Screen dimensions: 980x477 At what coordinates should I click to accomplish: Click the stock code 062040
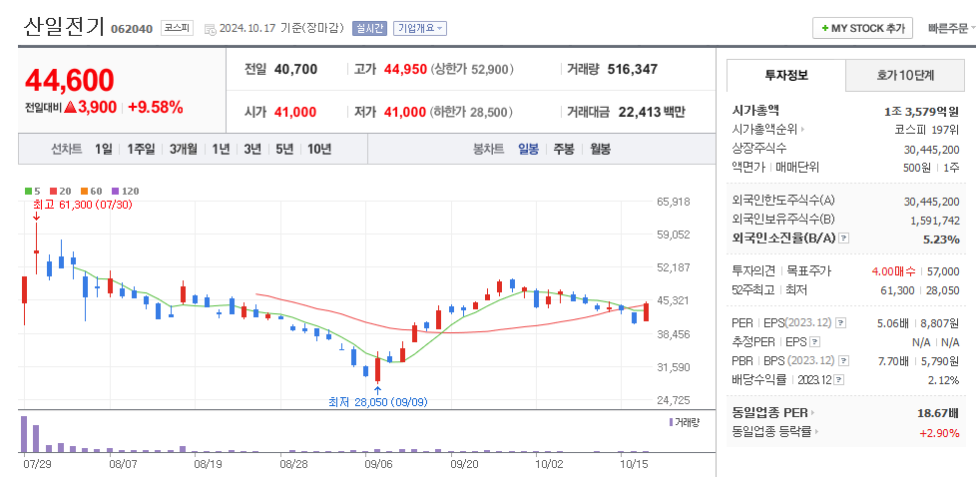(x=132, y=29)
